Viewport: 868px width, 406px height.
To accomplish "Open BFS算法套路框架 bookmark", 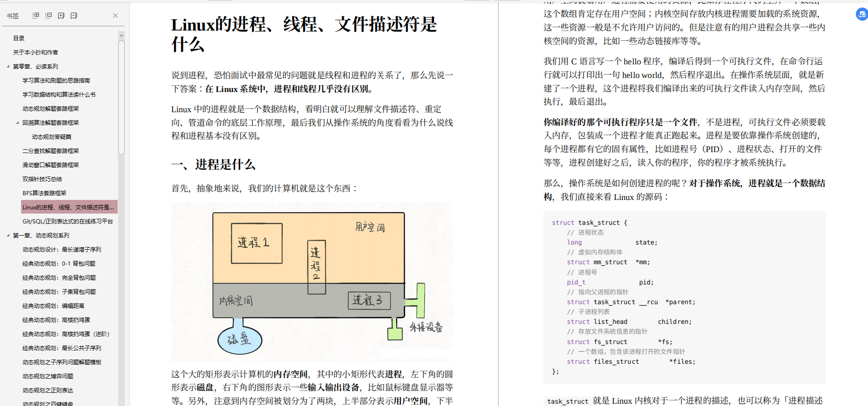I will point(45,193).
